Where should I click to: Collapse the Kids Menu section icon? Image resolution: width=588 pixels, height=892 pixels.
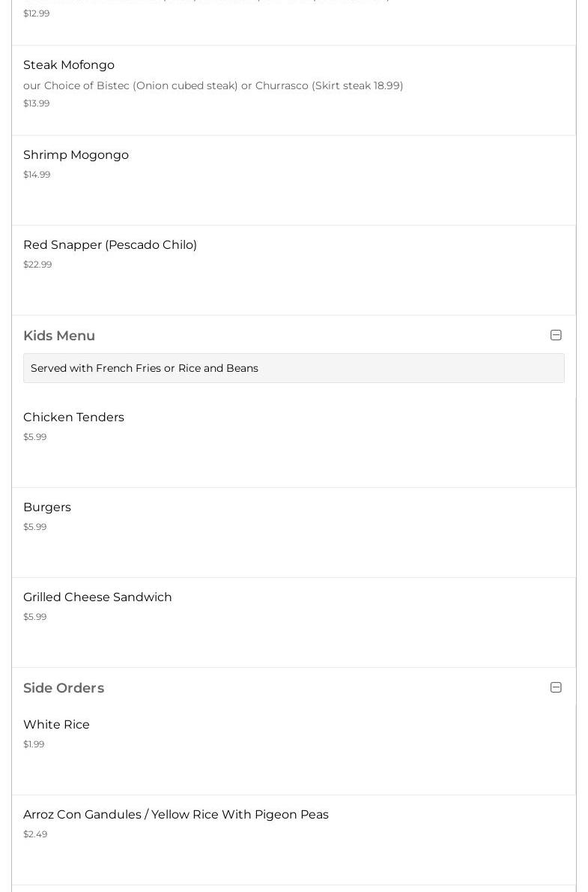(x=556, y=335)
